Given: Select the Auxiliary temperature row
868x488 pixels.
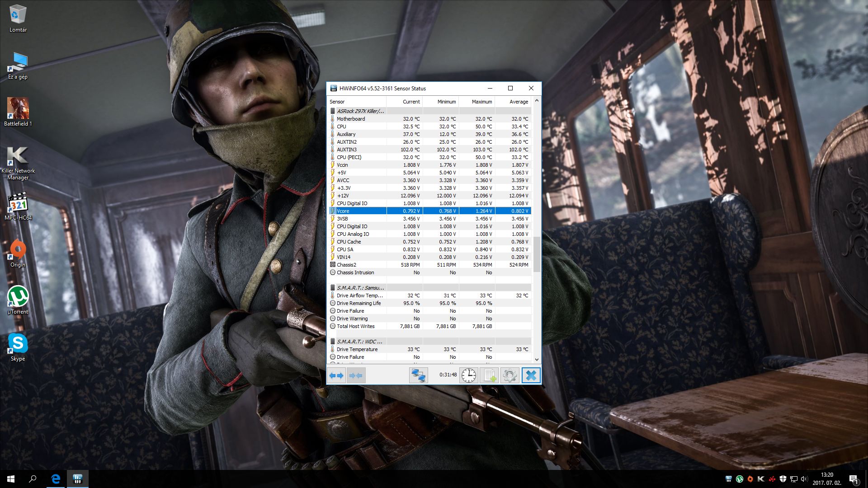Looking at the screenshot, I should pos(429,134).
